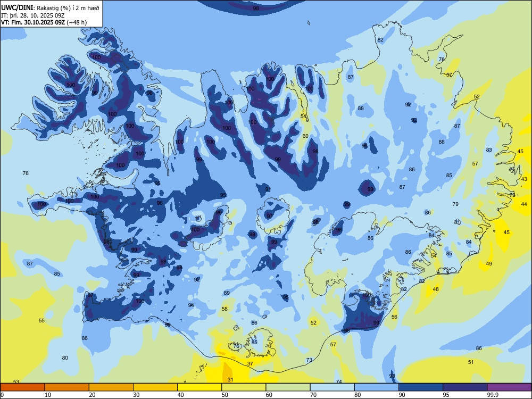Click the value 44 off the east coast
Viewport: 532px width, 399px height.
tap(524, 204)
